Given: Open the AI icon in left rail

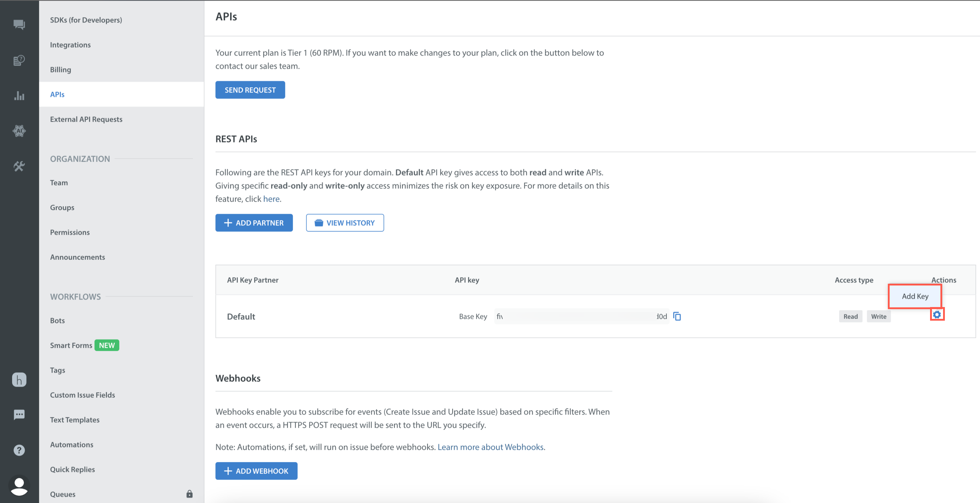Looking at the screenshot, I should [x=19, y=131].
